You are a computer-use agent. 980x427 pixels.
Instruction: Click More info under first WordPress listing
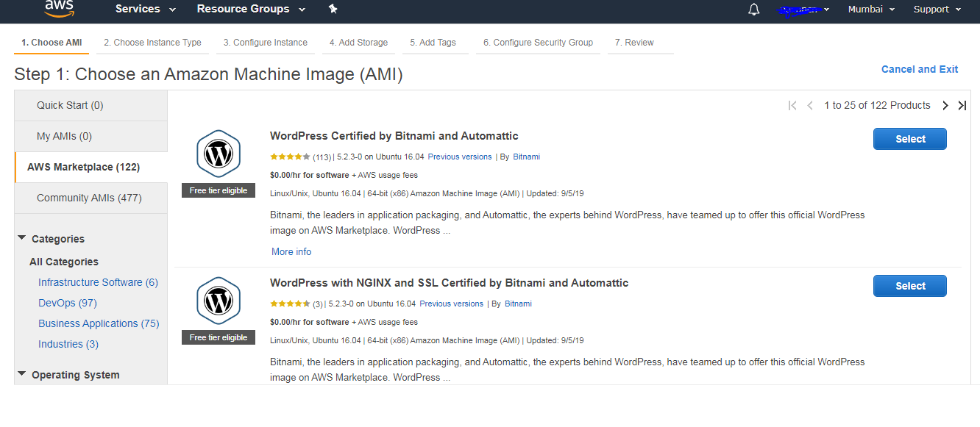tap(291, 251)
